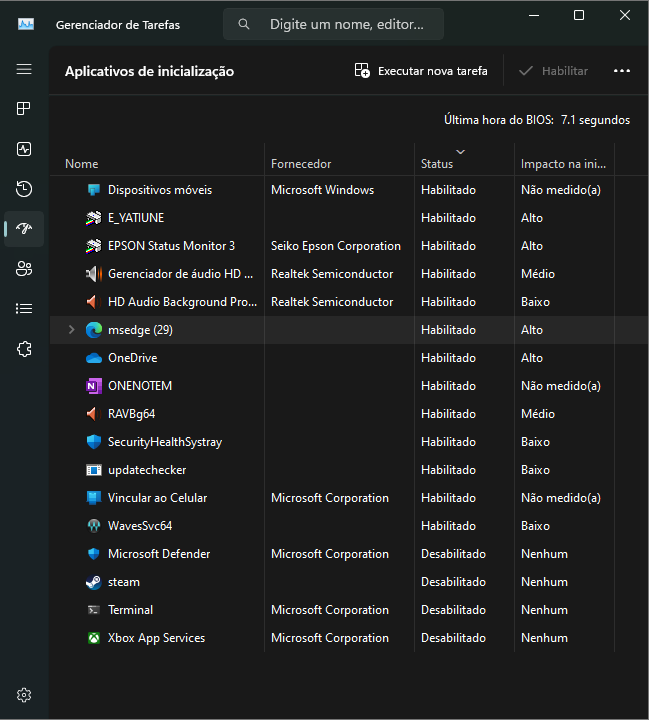Click the E_YATIUNE printer icon

(x=94, y=218)
